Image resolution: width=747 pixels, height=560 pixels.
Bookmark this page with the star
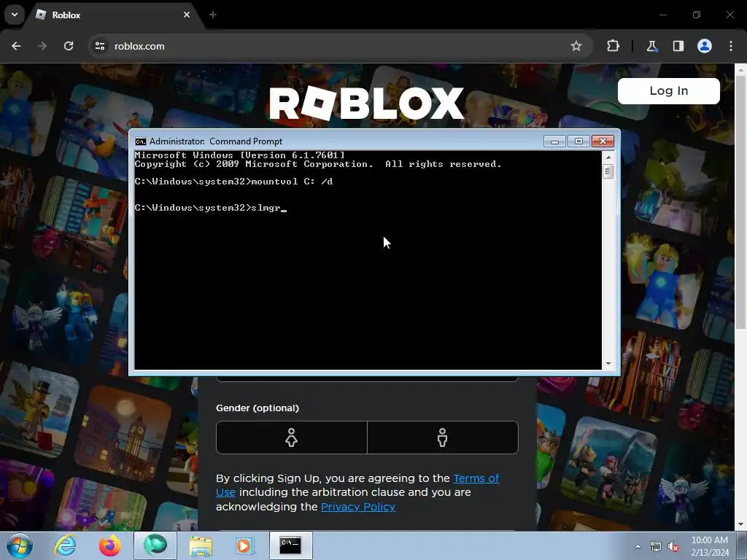[x=576, y=46]
